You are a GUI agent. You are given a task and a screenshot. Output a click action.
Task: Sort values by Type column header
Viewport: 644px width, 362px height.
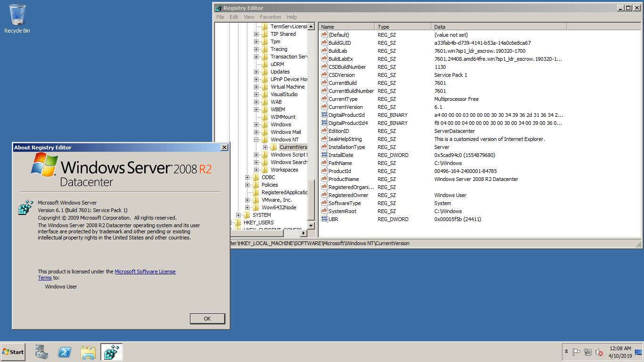tap(403, 27)
